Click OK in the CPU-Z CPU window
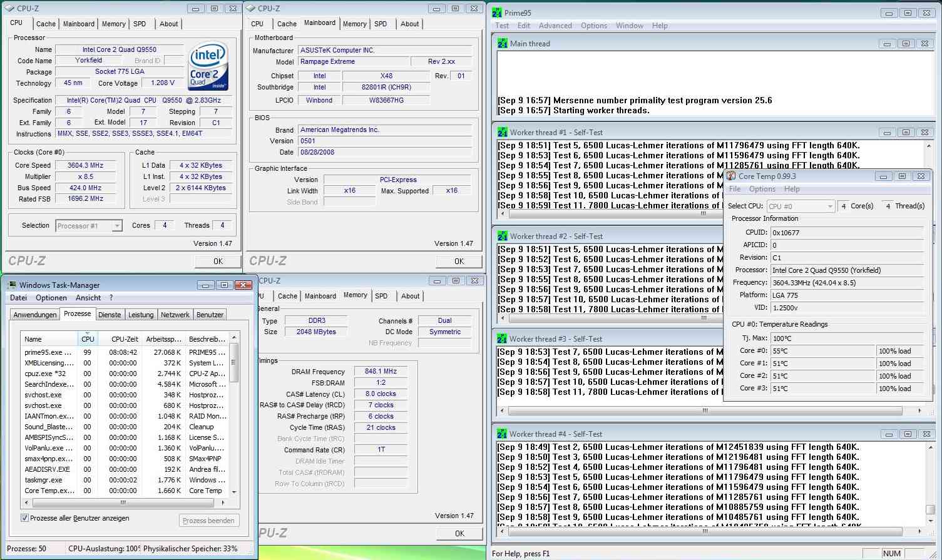942x560 pixels. (x=218, y=261)
